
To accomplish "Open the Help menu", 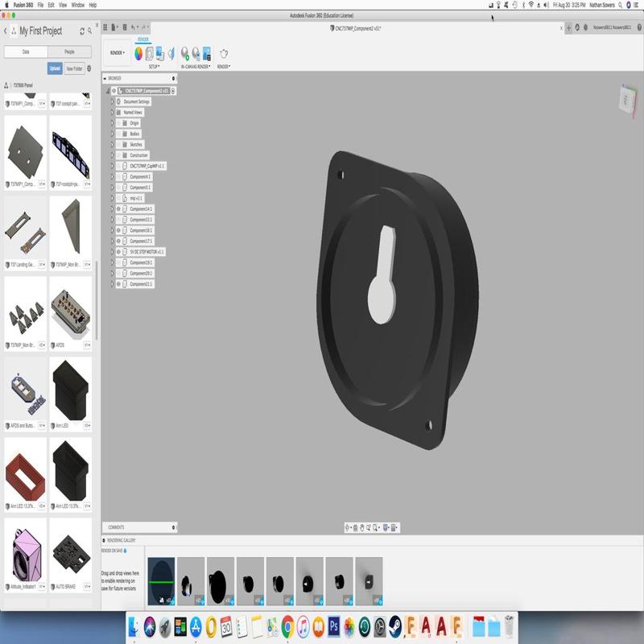I will pyautogui.click(x=93, y=5).
